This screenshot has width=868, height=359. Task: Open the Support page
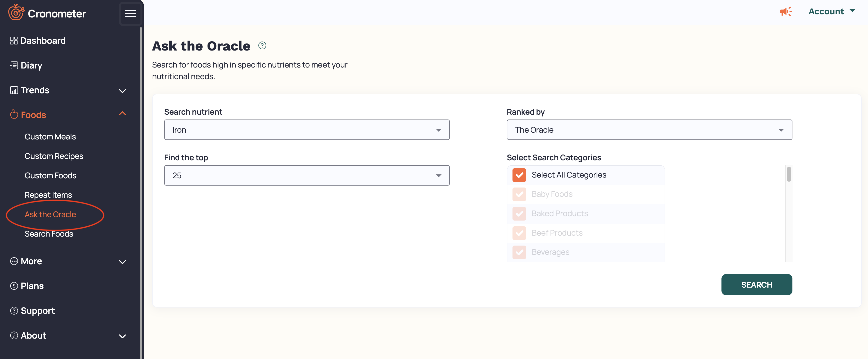pos(38,311)
